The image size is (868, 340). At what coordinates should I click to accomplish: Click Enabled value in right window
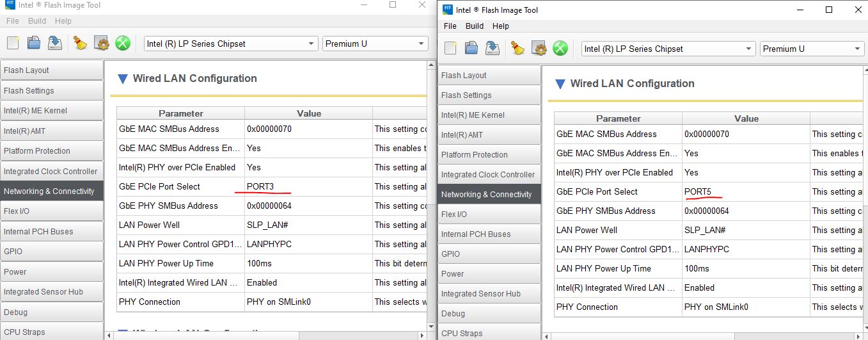click(699, 287)
